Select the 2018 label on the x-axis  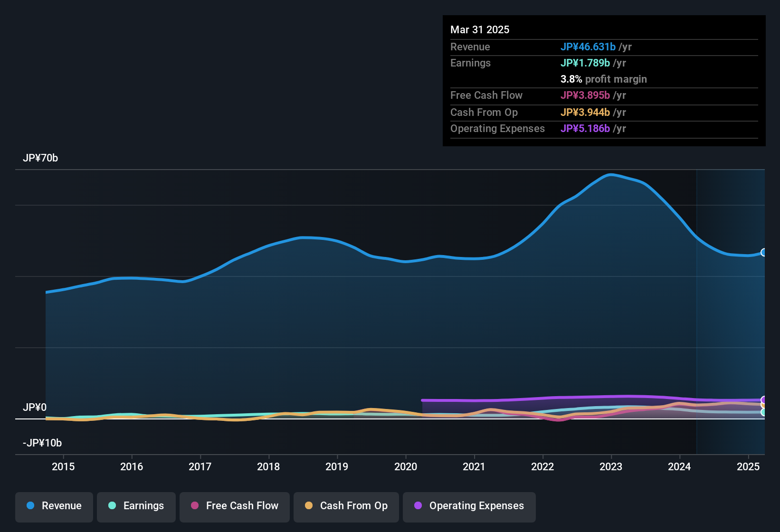click(x=268, y=466)
